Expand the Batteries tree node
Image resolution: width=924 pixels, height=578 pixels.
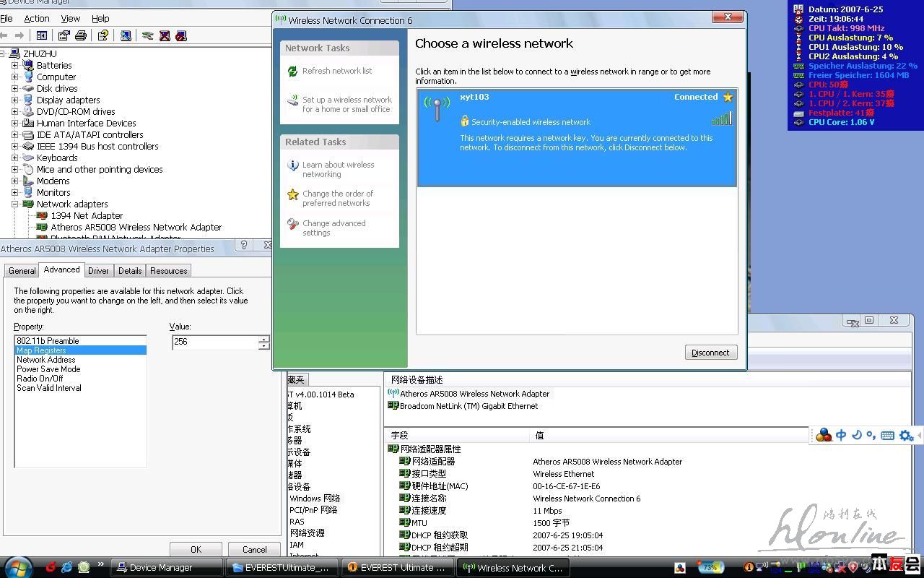[14, 66]
